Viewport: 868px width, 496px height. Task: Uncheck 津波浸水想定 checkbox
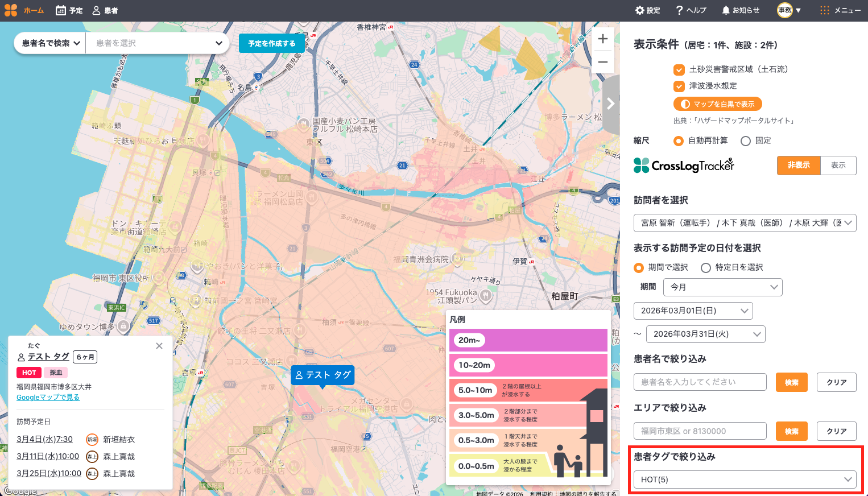click(x=679, y=86)
